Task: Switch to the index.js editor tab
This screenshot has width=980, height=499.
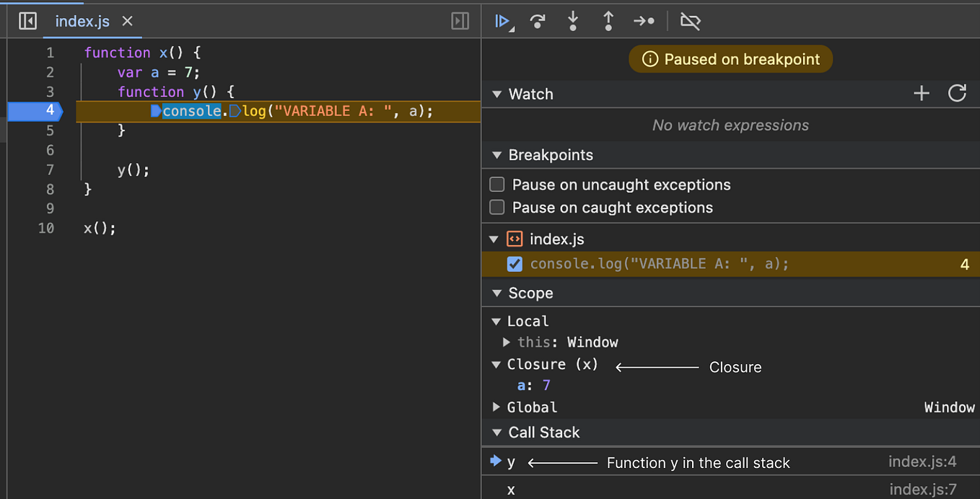Action: tap(82, 21)
